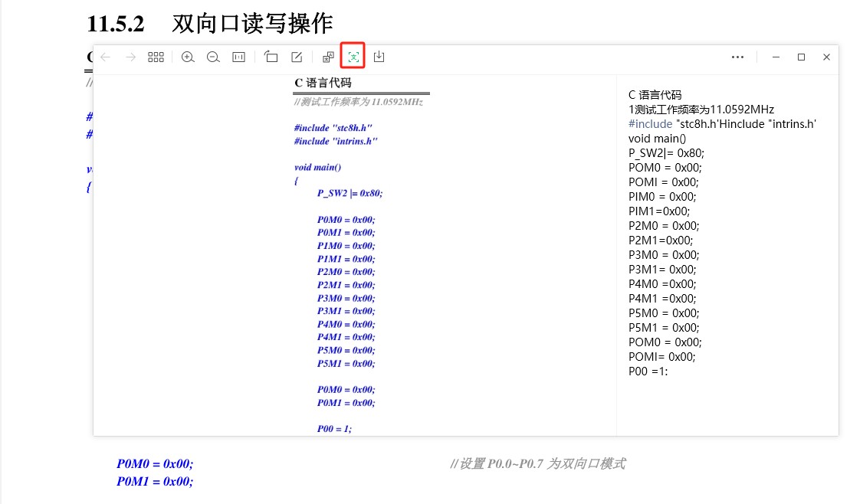Screen dimensions: 850x504
Task: Click 'P00 = 1;' in the image preview
Action: point(334,429)
